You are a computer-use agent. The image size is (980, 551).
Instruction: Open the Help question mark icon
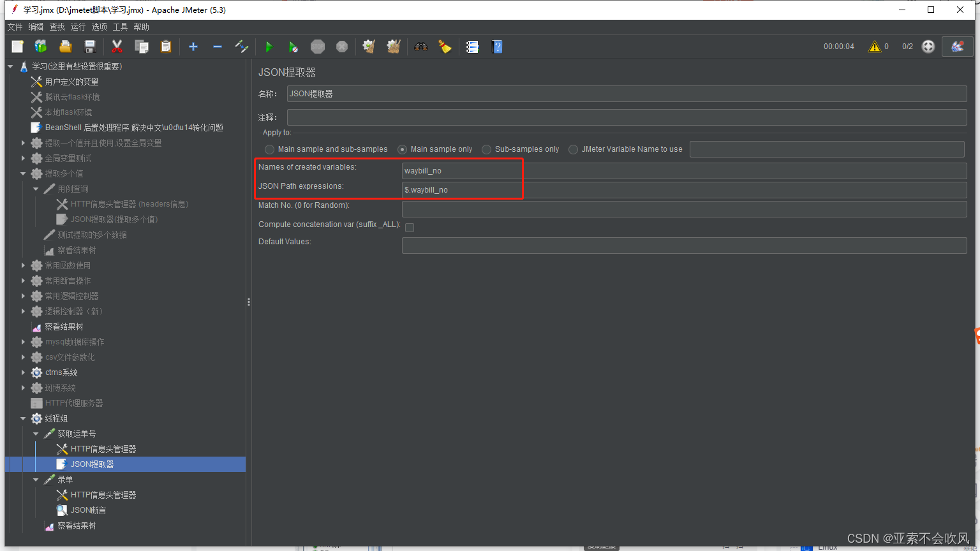pos(497,47)
